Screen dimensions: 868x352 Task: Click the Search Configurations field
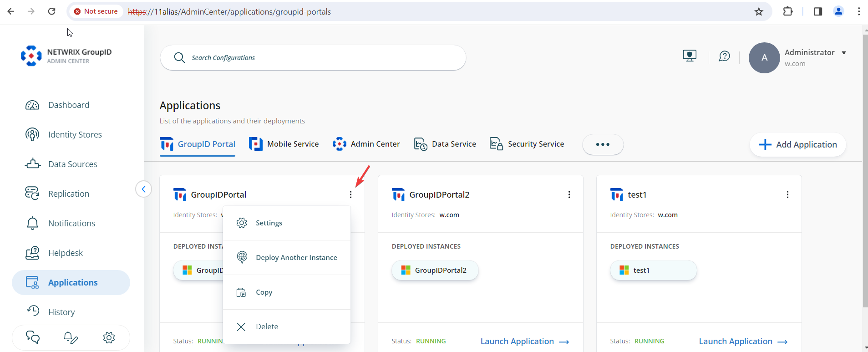[313, 58]
